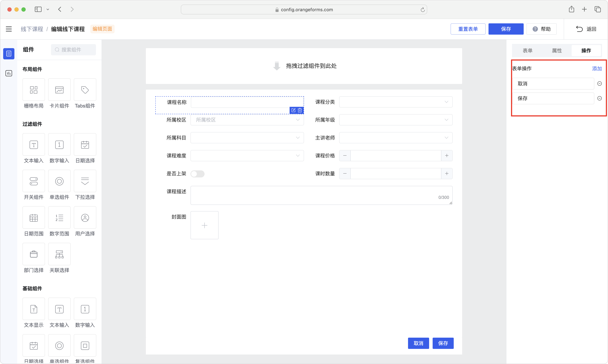Image resolution: width=608 pixels, height=364 pixels.
Task: Click the form's bottom 取消 button
Action: 418,343
